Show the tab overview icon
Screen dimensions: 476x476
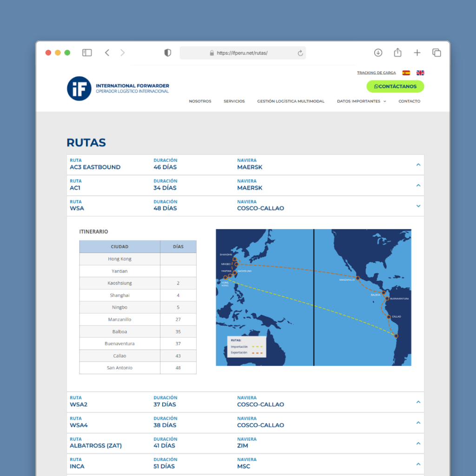pyautogui.click(x=436, y=53)
